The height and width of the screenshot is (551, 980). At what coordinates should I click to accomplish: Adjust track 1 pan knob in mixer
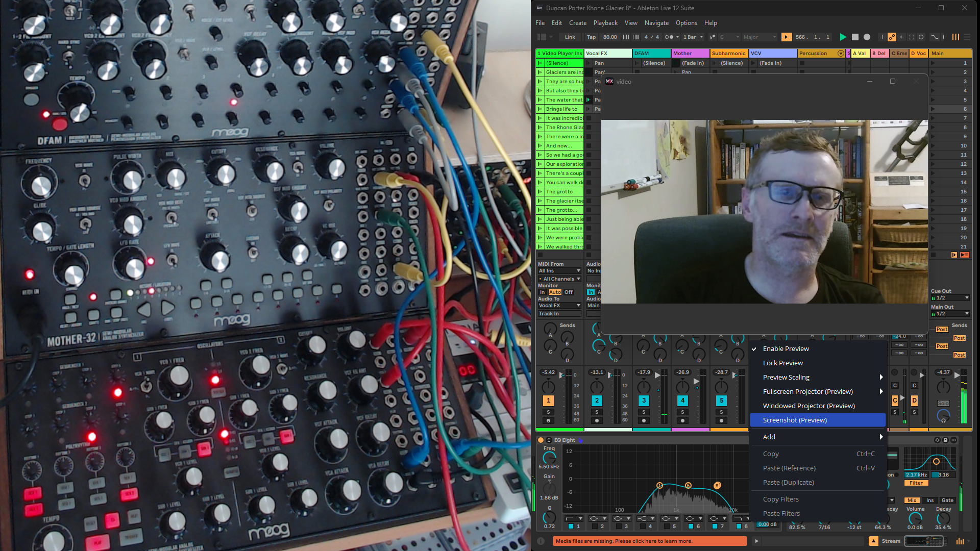point(549,387)
